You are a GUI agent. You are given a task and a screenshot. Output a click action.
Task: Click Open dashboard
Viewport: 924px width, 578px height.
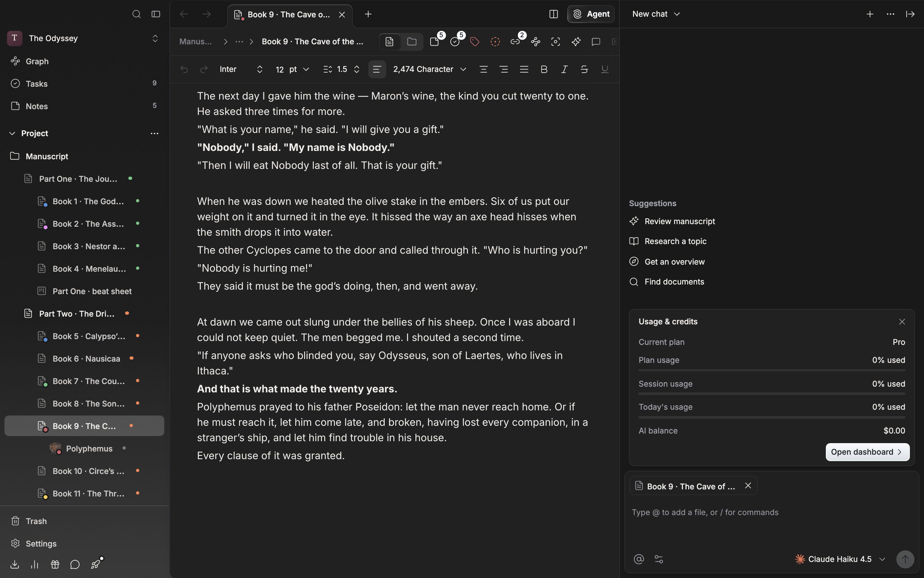point(868,452)
